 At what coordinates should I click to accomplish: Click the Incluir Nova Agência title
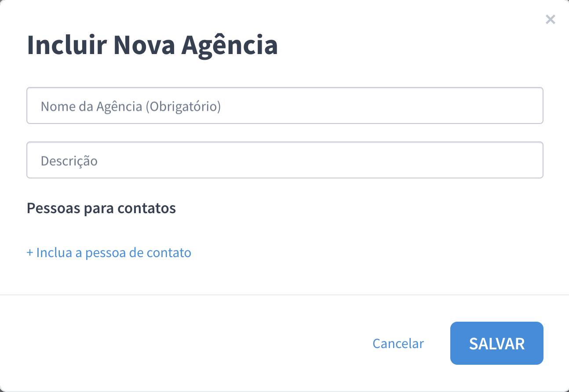click(153, 44)
